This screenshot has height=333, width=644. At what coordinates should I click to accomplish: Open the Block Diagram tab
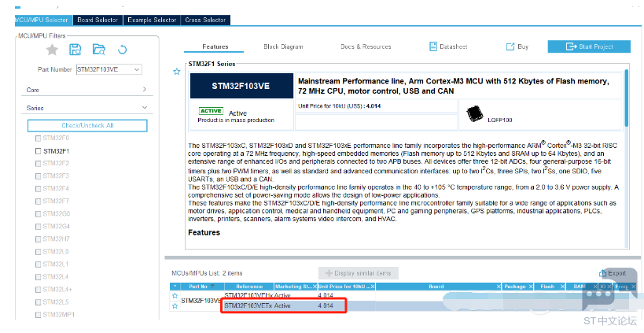coord(283,47)
